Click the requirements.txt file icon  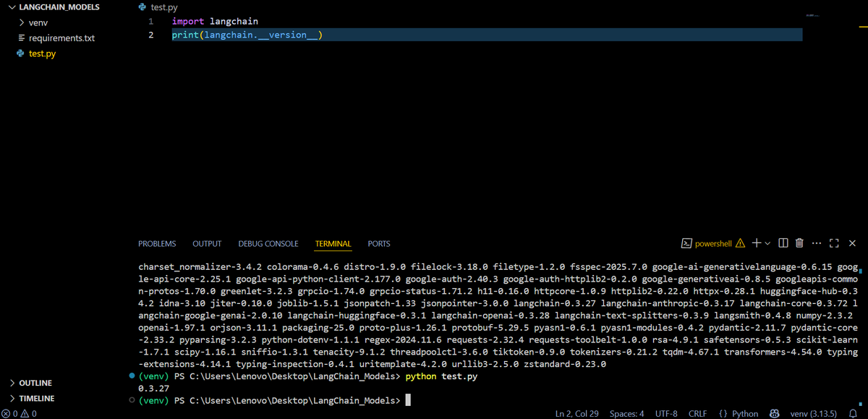pos(21,38)
